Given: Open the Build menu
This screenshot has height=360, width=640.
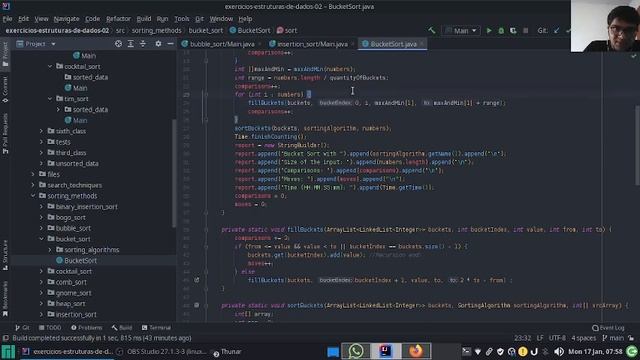Looking at the screenshot, I should (x=144, y=19).
